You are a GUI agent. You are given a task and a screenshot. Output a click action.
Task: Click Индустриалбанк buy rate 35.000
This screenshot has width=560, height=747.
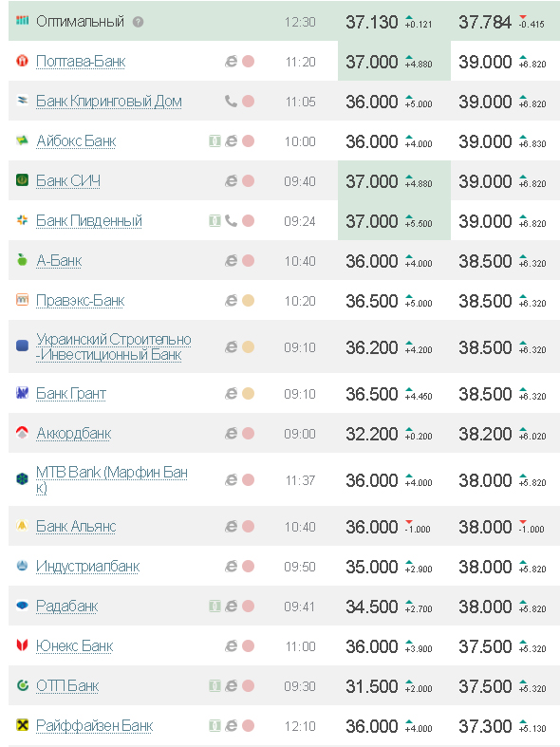(371, 567)
